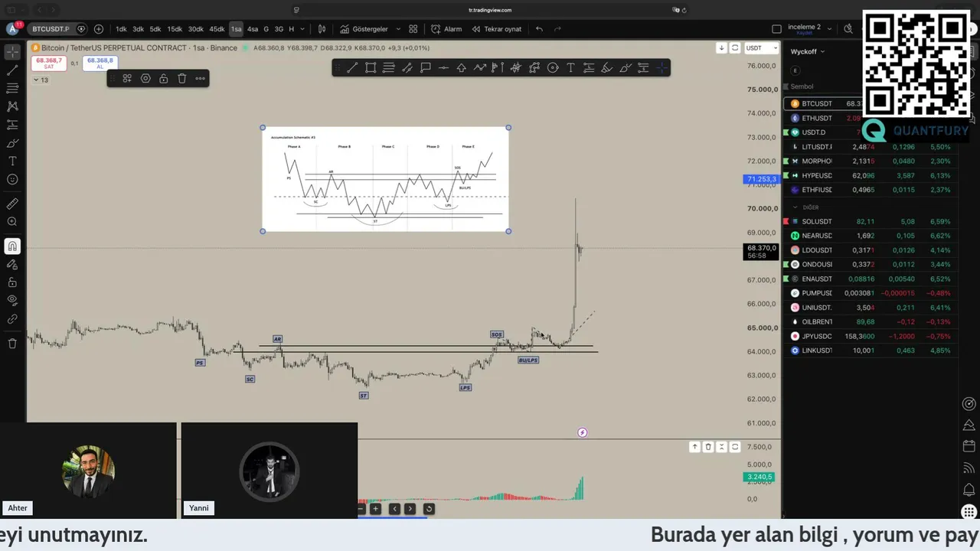
Task: Select SOLUSDT in the watchlist
Action: [x=871, y=221]
